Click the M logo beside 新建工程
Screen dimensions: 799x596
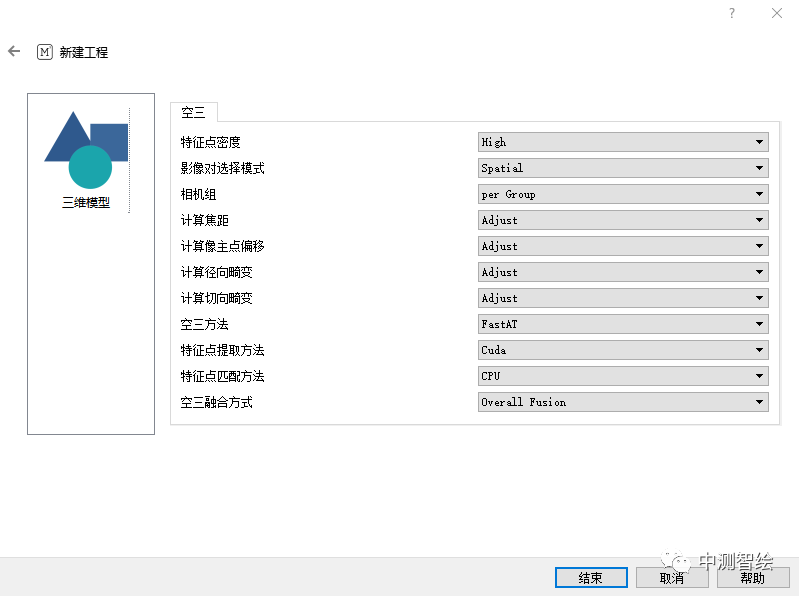44,52
